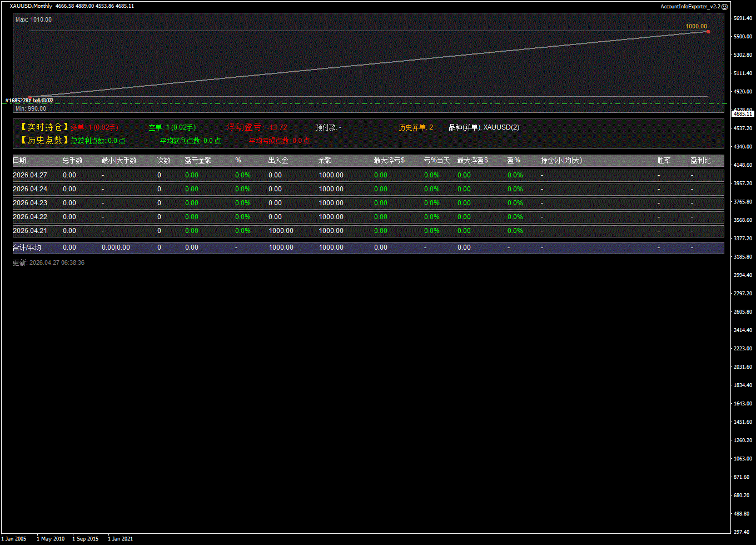Select the 2026.04.21 date row
Viewport: 756px width, 545px height.
(x=368, y=231)
